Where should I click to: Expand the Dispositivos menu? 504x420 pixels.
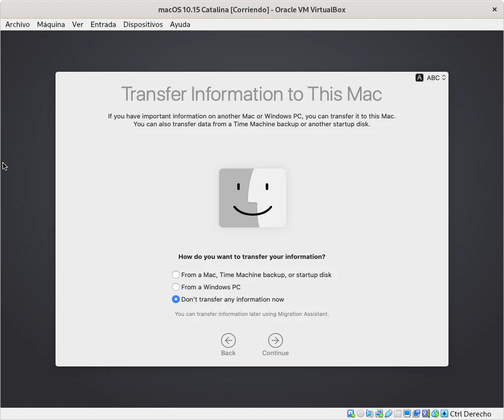[x=143, y=25]
